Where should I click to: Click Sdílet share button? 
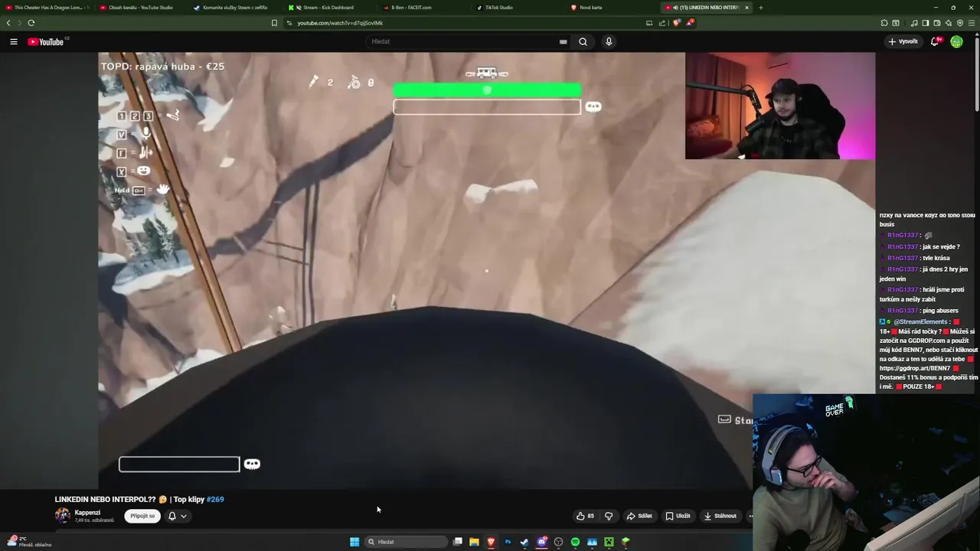tap(639, 516)
